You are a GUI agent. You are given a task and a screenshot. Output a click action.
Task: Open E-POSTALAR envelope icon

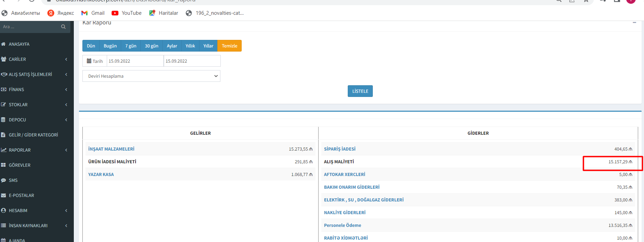click(3, 196)
